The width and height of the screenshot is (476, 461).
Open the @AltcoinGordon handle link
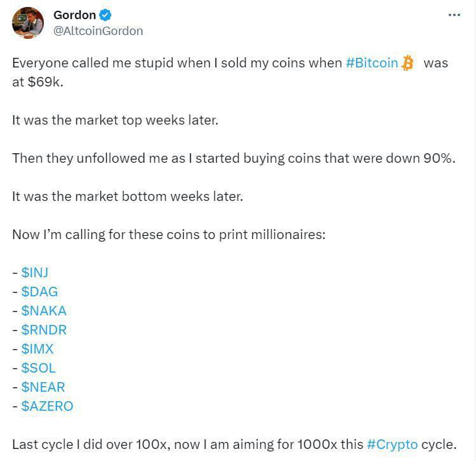tap(98, 31)
